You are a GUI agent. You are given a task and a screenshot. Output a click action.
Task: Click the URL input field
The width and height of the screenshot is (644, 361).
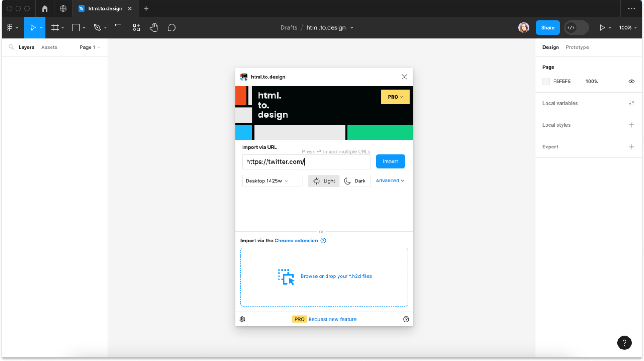[x=306, y=162]
